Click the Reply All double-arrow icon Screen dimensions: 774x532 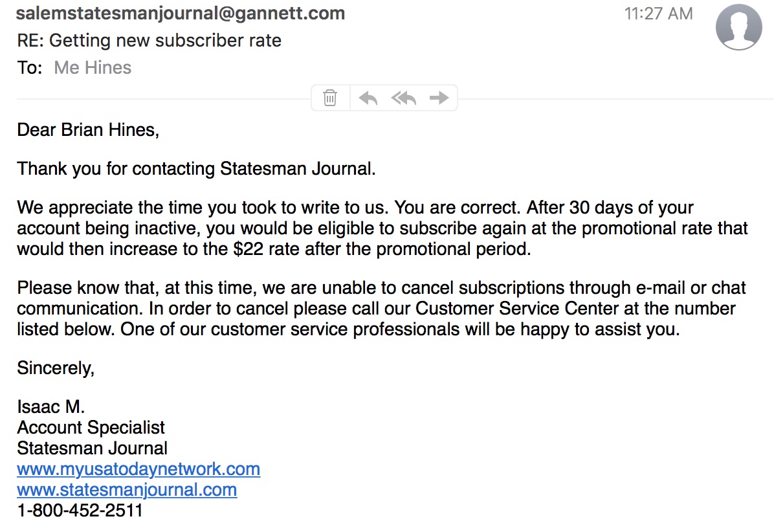click(404, 98)
